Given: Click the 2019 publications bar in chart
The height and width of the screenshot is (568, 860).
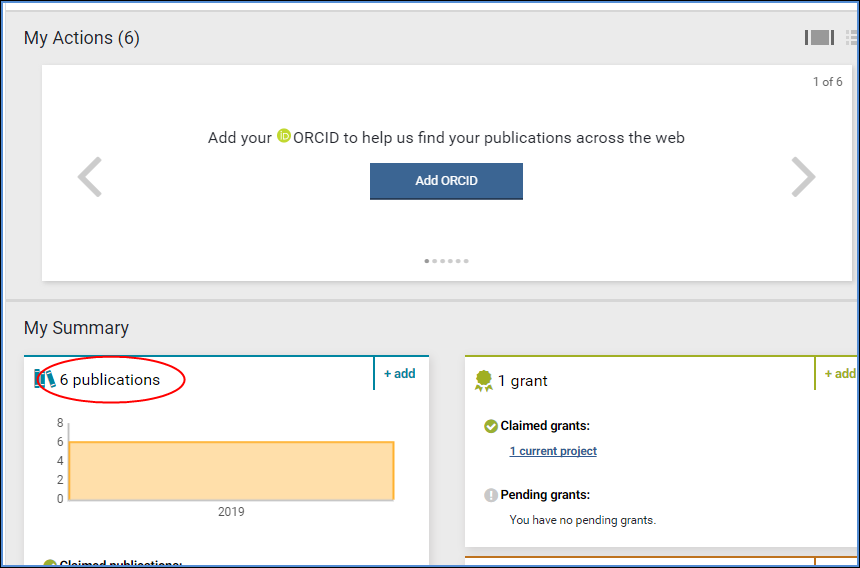Looking at the screenshot, I should (x=231, y=470).
